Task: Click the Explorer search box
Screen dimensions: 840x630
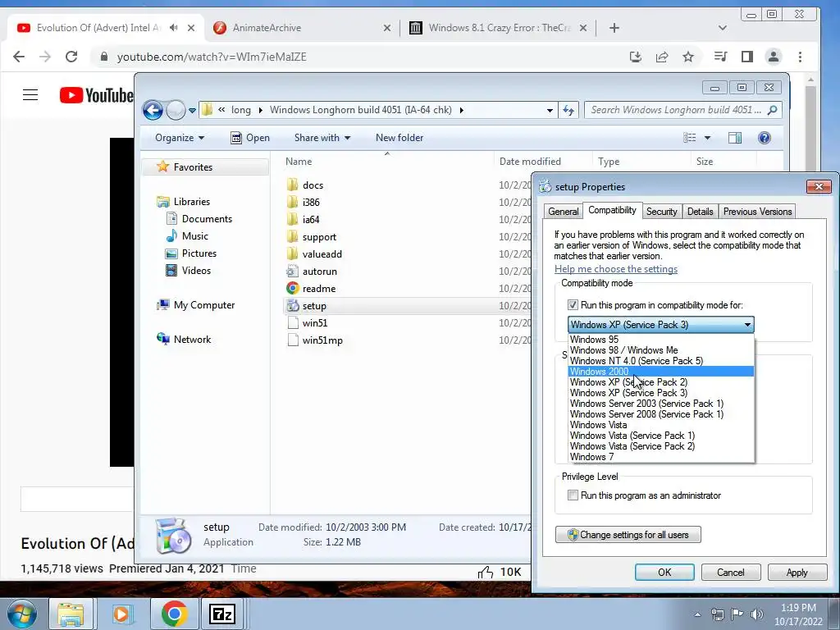Action: [683, 111]
